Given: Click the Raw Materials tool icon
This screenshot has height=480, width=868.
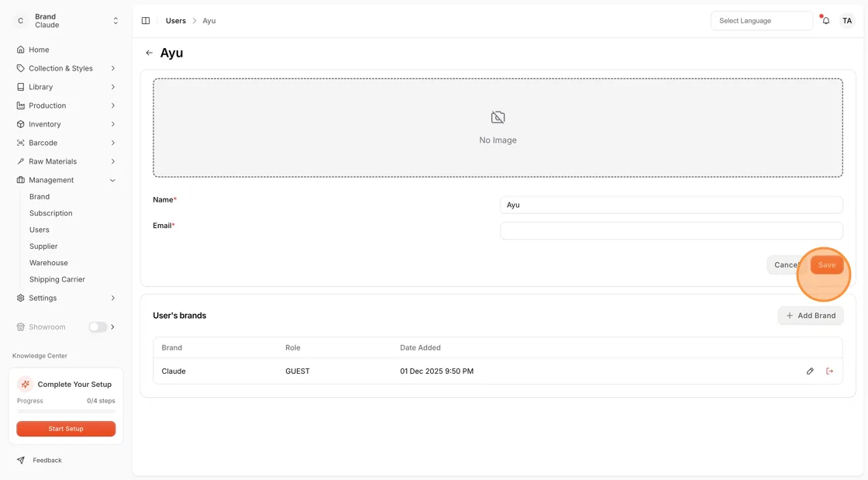Looking at the screenshot, I should click(20, 161).
